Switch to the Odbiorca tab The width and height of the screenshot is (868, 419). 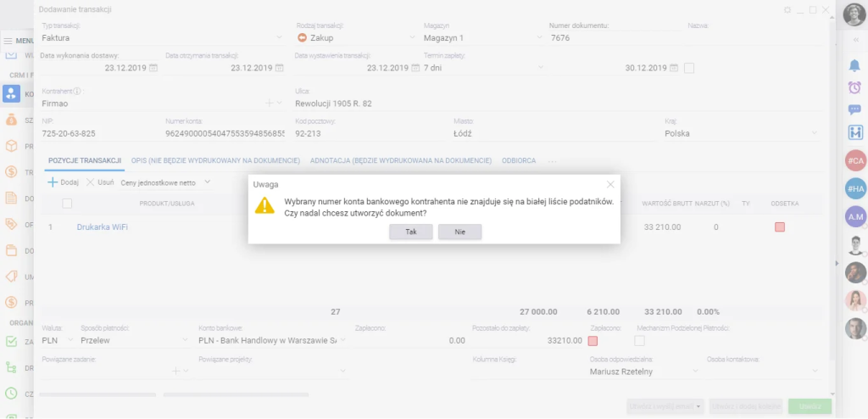pos(518,160)
